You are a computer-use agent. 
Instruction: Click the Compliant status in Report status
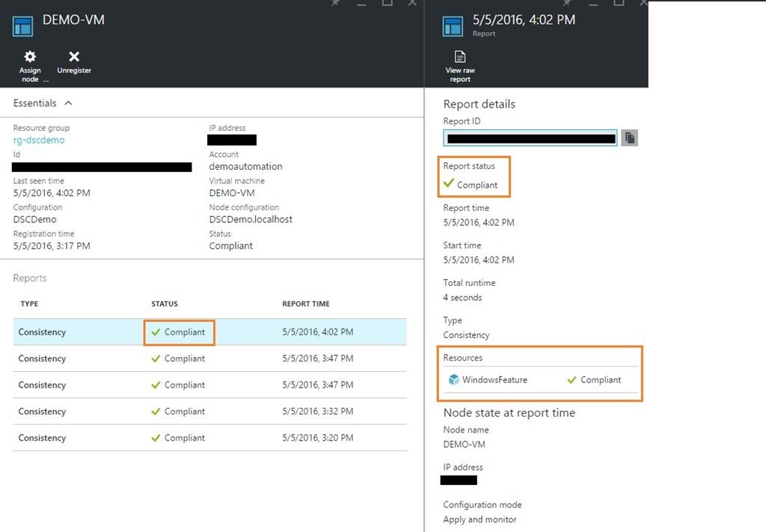(x=477, y=185)
